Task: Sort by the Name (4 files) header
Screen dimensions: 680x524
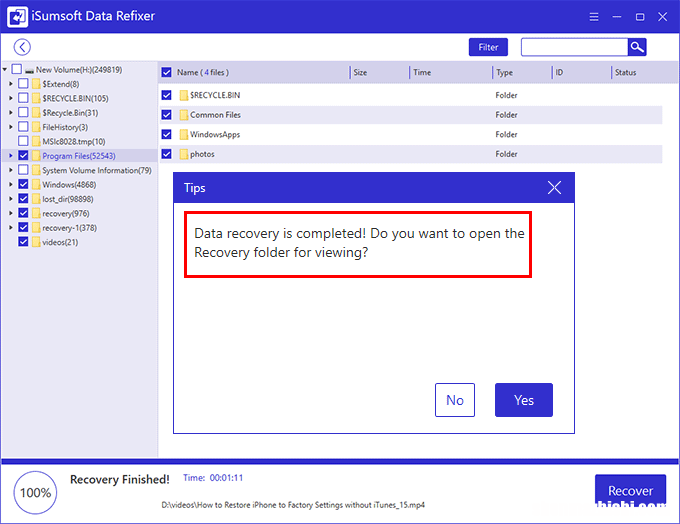Action: [x=203, y=72]
